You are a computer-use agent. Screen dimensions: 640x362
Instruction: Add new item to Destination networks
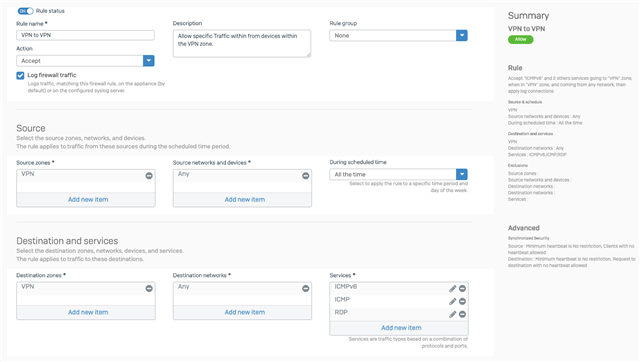[244, 312]
